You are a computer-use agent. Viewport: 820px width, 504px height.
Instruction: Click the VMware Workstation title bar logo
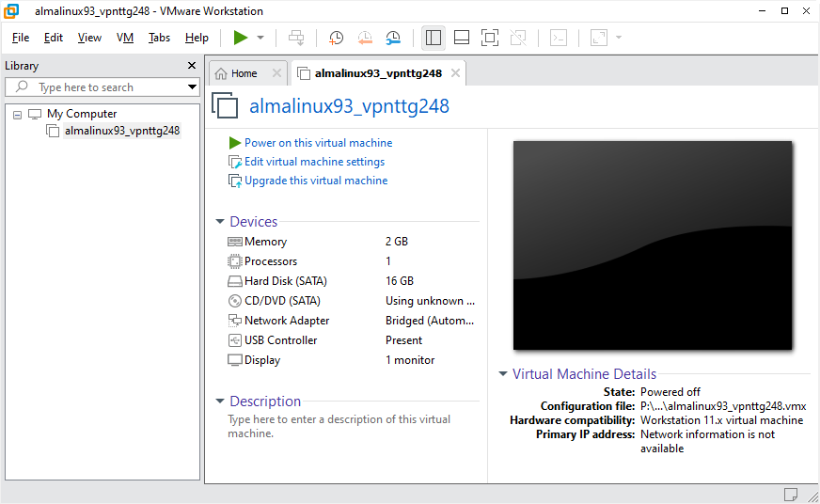11,11
